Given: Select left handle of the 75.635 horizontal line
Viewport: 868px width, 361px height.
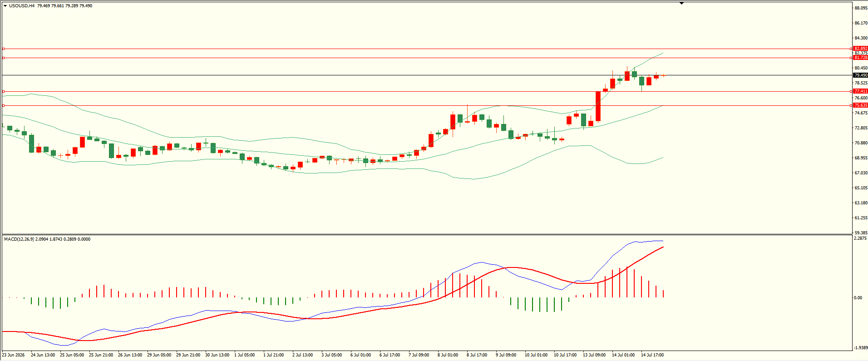Looking at the screenshot, I should point(4,105).
